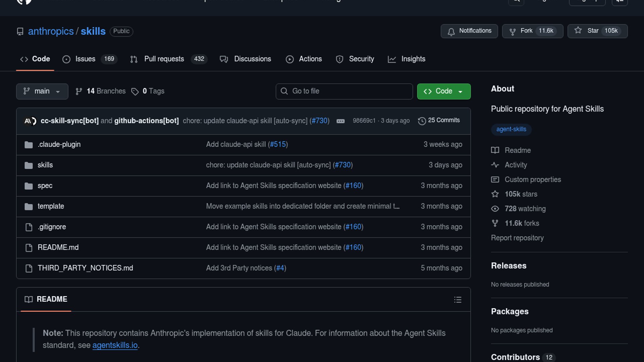The width and height of the screenshot is (644, 362).
Task: Click the Notifications bell icon
Action: pyautogui.click(x=451, y=32)
